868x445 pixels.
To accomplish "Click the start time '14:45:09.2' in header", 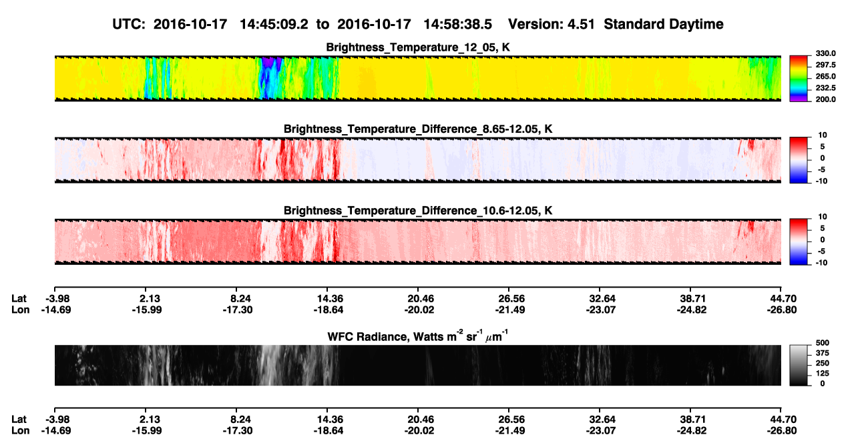I will click(x=275, y=24).
